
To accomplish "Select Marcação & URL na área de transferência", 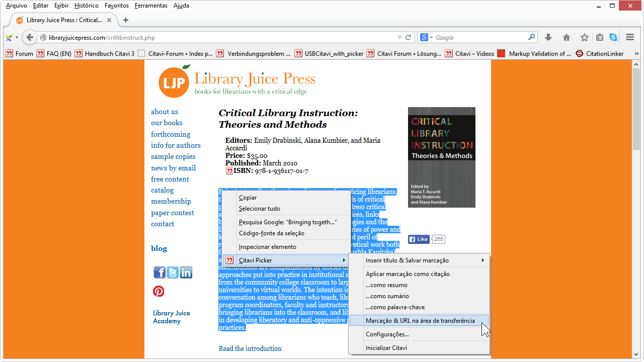I will pyautogui.click(x=420, y=321).
